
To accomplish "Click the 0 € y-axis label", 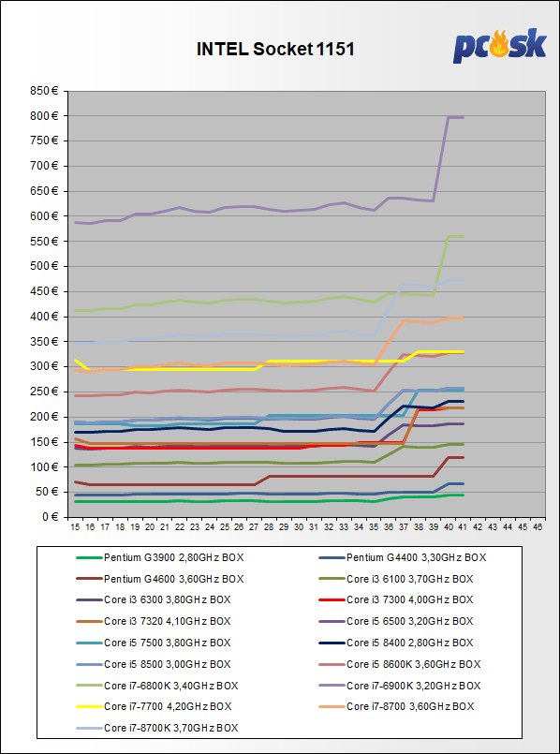I will pyautogui.click(x=51, y=517).
